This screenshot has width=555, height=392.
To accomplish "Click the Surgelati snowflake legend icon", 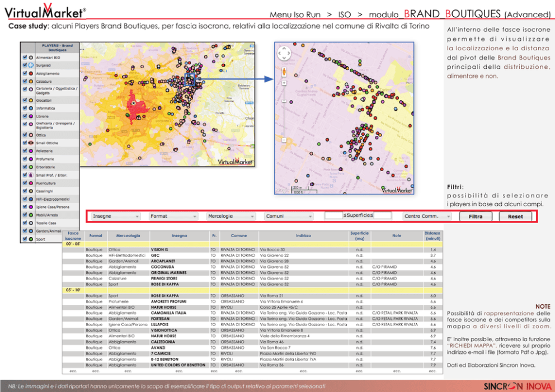I will click(31, 65).
